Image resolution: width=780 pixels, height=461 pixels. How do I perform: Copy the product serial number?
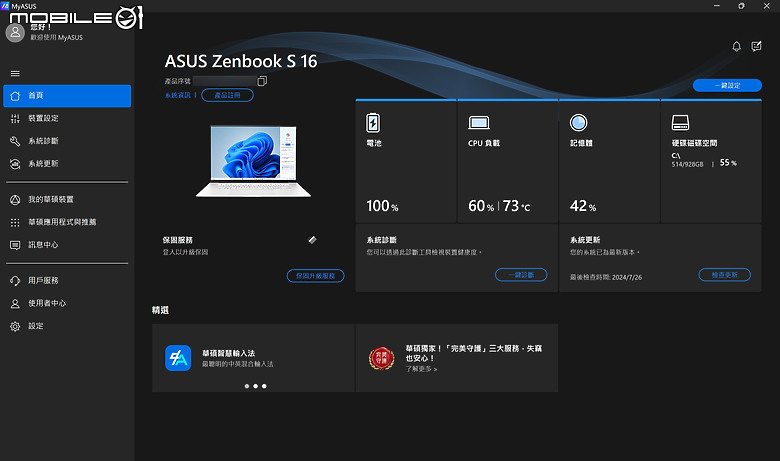pyautogui.click(x=262, y=81)
